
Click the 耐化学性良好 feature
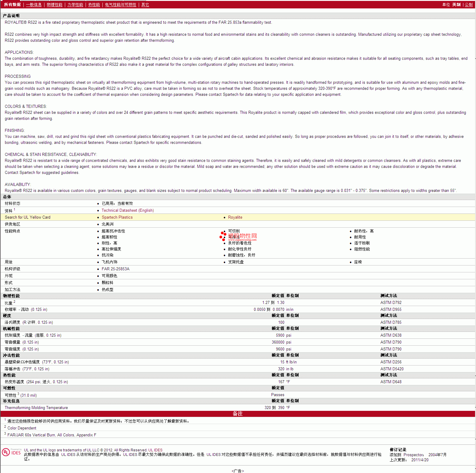click(x=240, y=249)
